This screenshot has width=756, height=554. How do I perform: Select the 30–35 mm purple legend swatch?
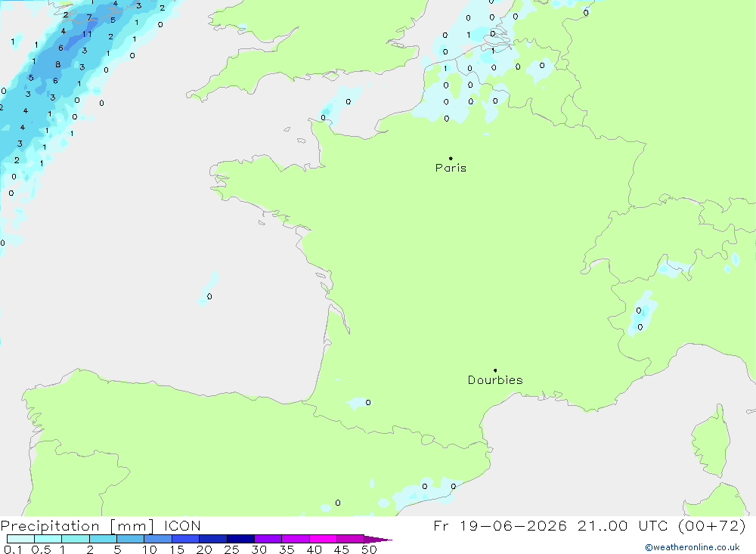[x=268, y=539]
